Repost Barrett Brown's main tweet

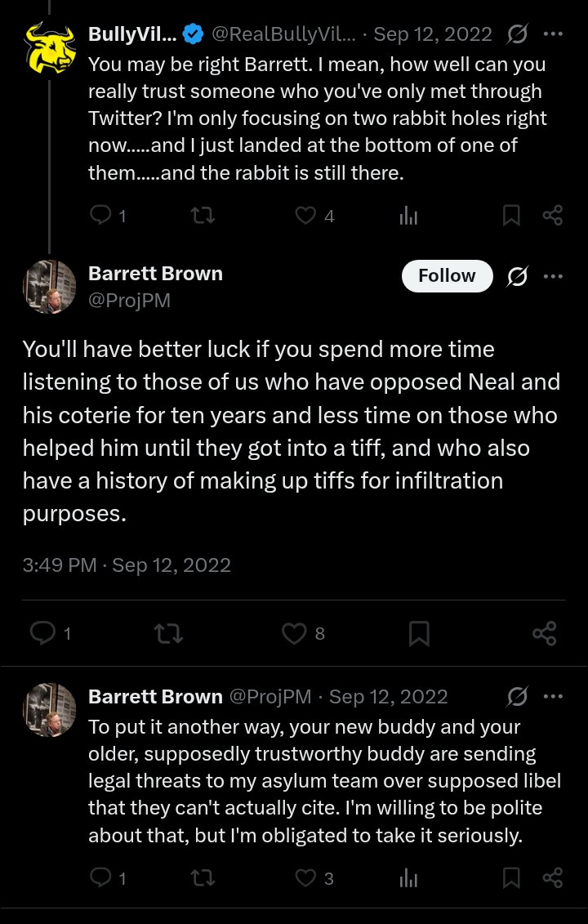coord(168,633)
